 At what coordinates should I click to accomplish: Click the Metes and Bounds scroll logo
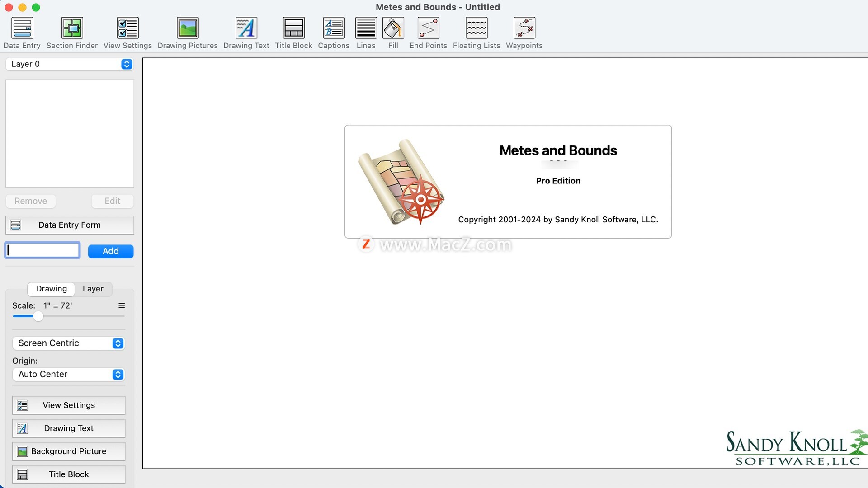tap(401, 182)
